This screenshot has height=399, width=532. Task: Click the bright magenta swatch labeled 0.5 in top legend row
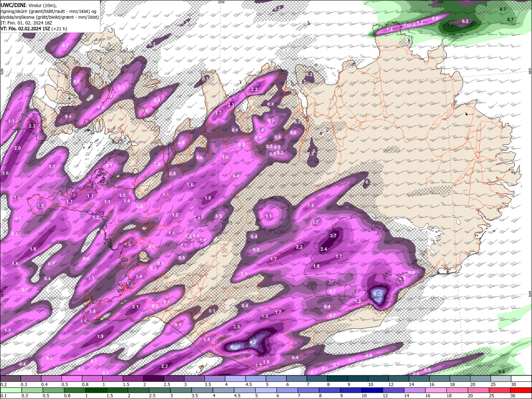pos(71,379)
